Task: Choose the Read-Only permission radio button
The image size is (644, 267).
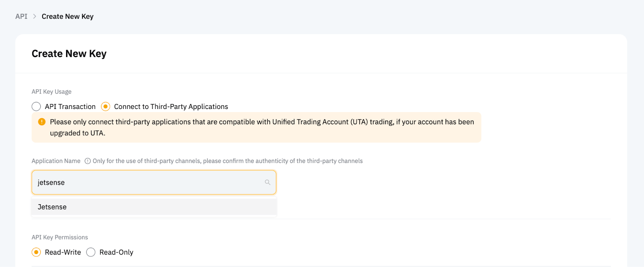Action: pyautogui.click(x=91, y=252)
